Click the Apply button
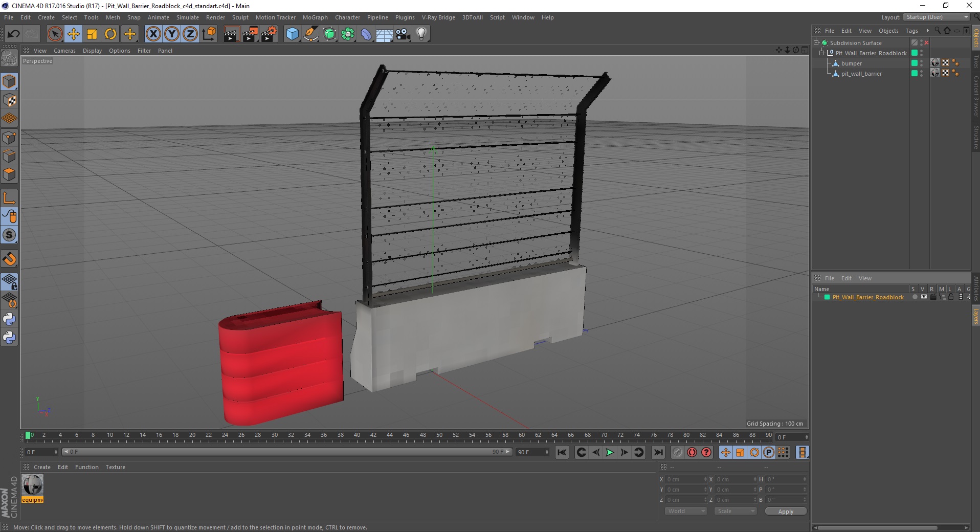This screenshot has height=532, width=980. (x=786, y=512)
